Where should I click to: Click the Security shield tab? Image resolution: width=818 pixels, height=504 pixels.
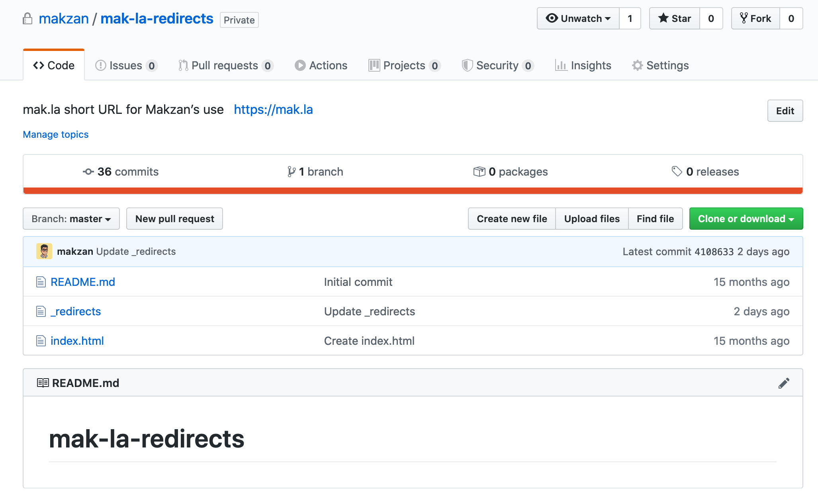(497, 65)
